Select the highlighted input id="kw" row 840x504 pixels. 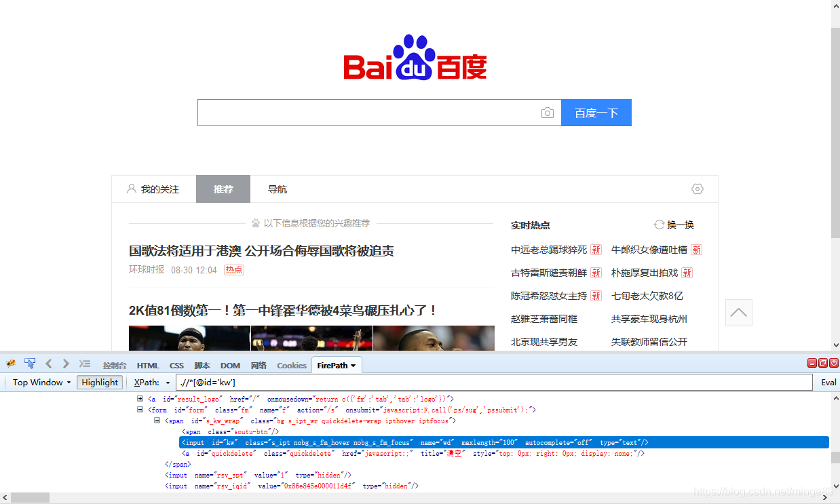[504, 442]
